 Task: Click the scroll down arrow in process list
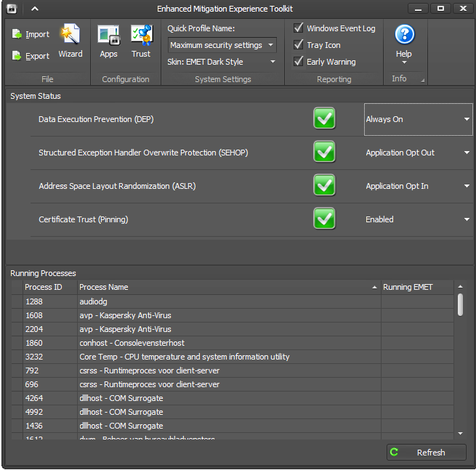tap(460, 433)
